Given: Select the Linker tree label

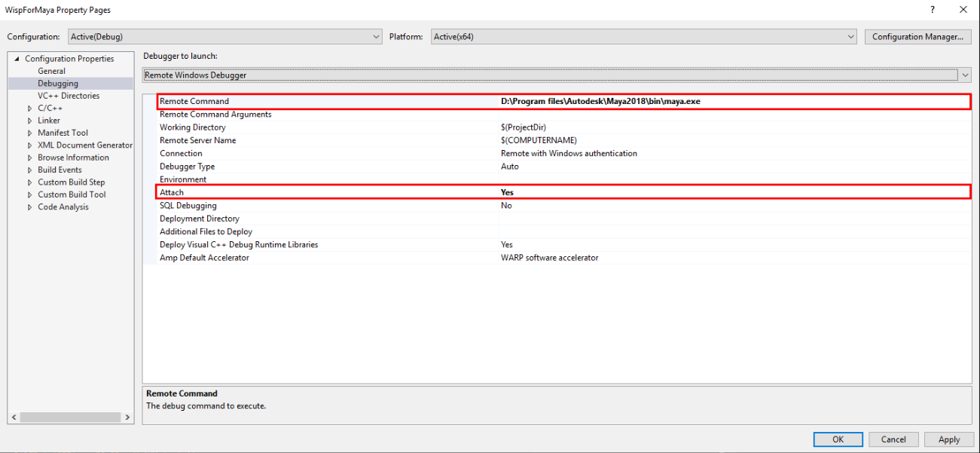Looking at the screenshot, I should coord(49,121).
